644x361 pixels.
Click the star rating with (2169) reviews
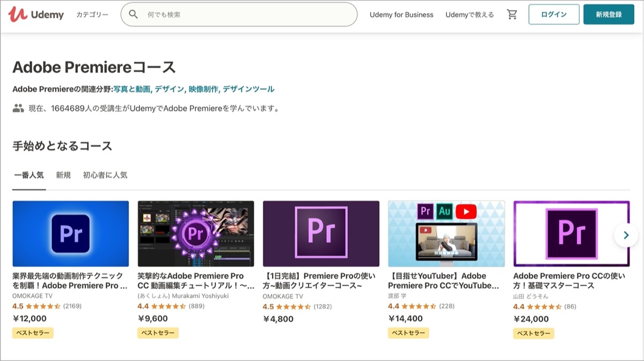pos(46,306)
